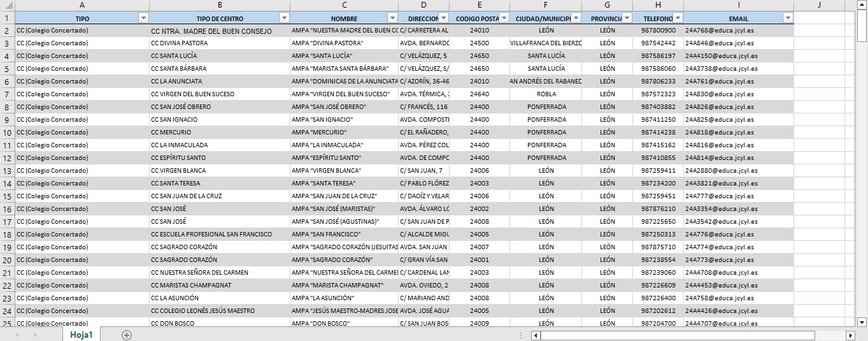The image size is (868, 341).
Task: Select row 13 header
Action: [x=7, y=171]
